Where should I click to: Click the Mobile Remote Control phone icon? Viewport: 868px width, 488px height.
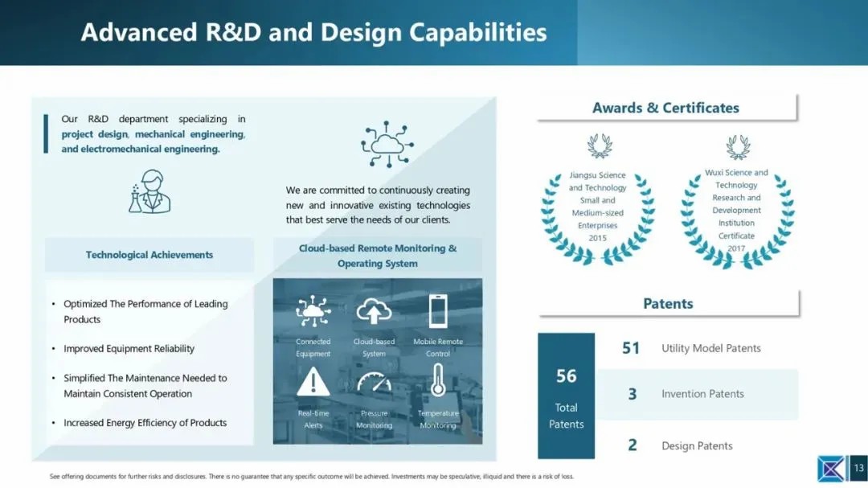438,311
